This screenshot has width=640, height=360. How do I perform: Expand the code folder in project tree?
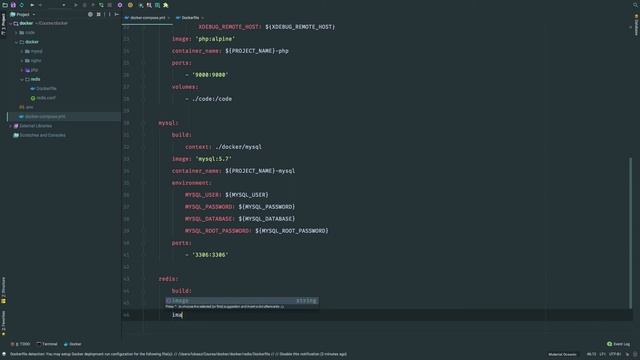[16, 33]
